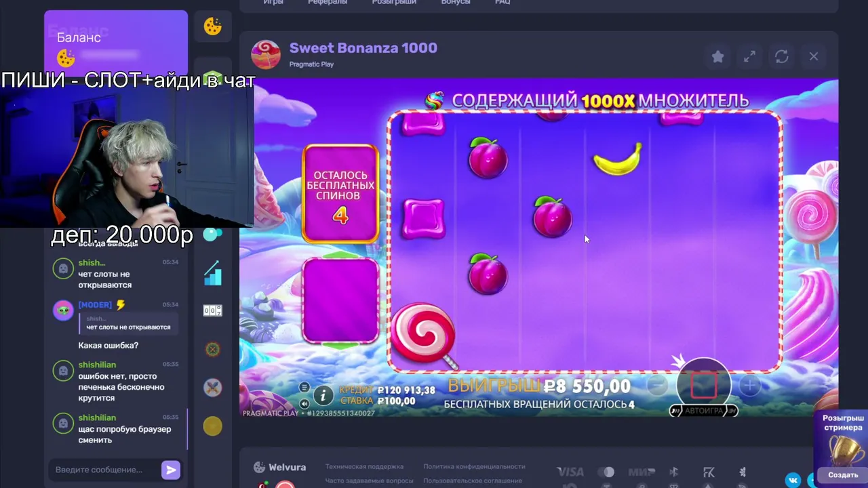Click the quoted reply 'чет слоты не открываются'

tap(128, 323)
